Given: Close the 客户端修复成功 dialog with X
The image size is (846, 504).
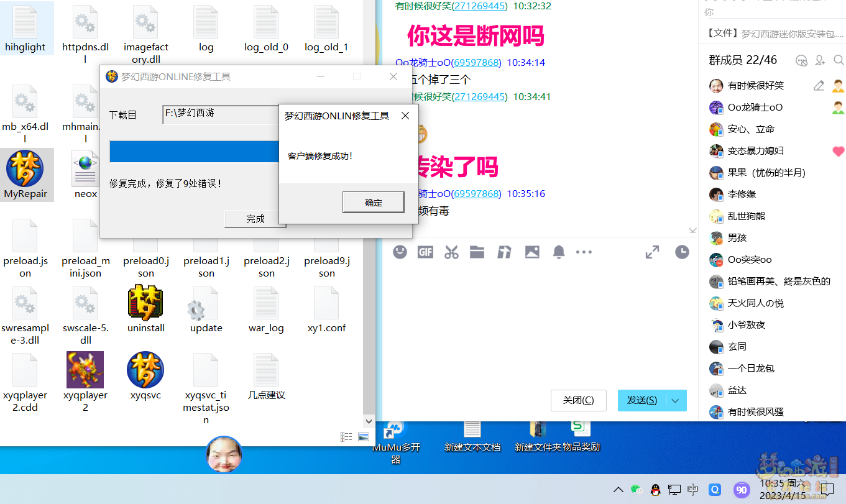Looking at the screenshot, I should click(x=405, y=116).
